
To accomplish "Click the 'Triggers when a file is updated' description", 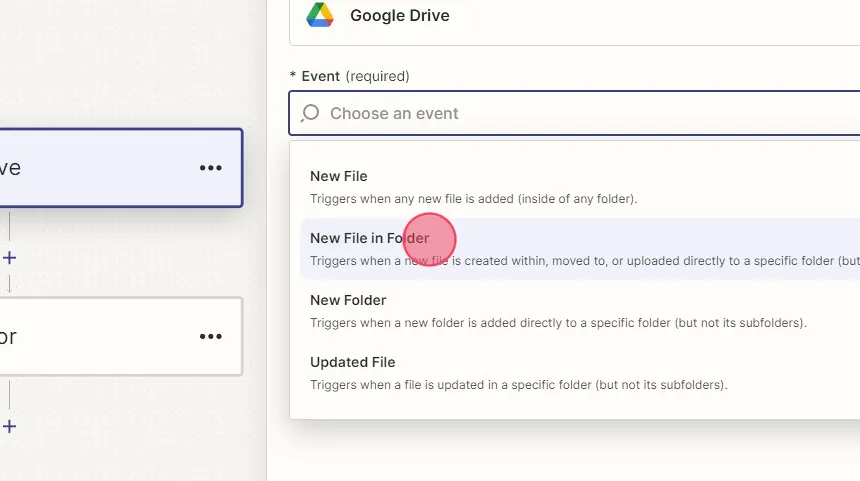I will 519,384.
